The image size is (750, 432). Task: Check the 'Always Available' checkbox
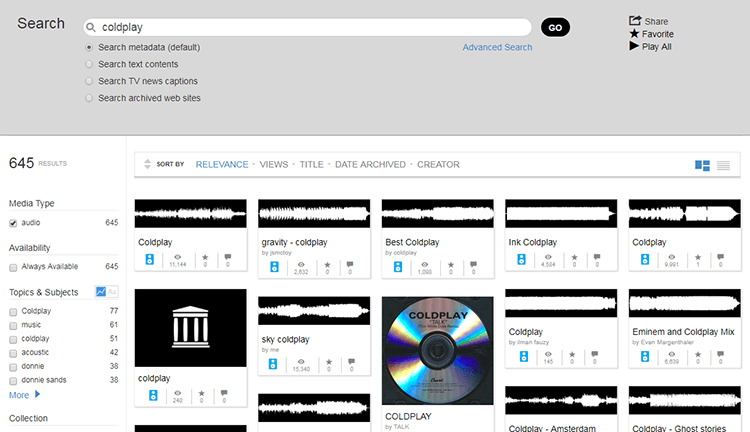(13, 267)
